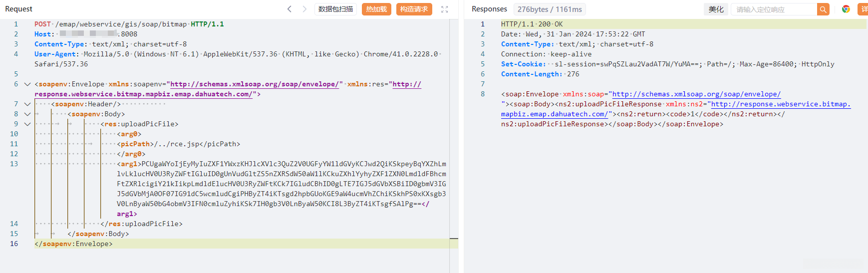Click the closing /res:uploadPicFile tag

click(x=142, y=224)
